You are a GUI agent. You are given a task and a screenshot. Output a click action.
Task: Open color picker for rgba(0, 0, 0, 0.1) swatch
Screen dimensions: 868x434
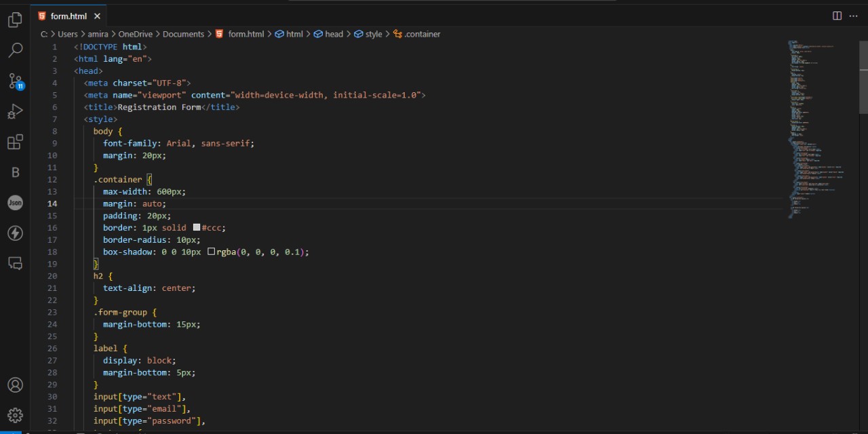[212, 252]
